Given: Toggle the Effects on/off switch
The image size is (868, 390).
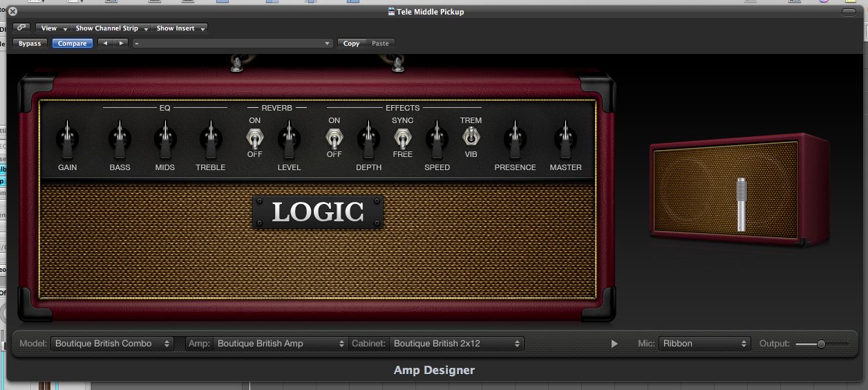Looking at the screenshot, I should coord(334,138).
